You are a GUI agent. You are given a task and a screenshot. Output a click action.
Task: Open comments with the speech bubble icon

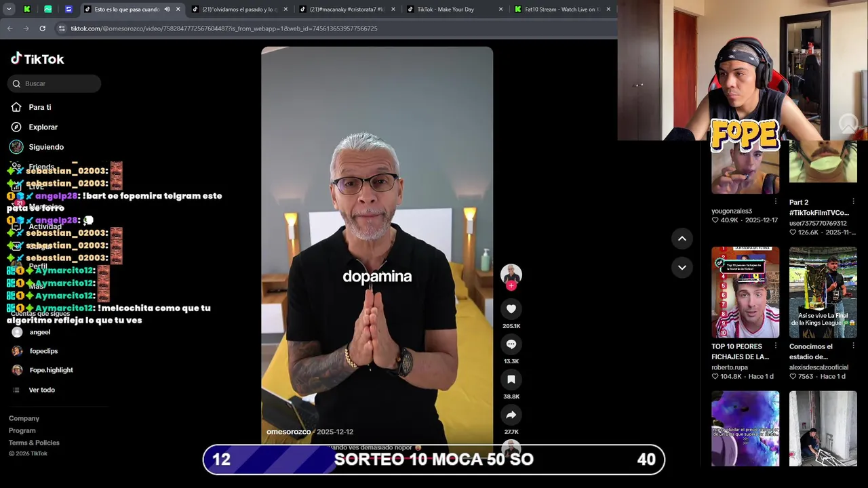coord(511,344)
